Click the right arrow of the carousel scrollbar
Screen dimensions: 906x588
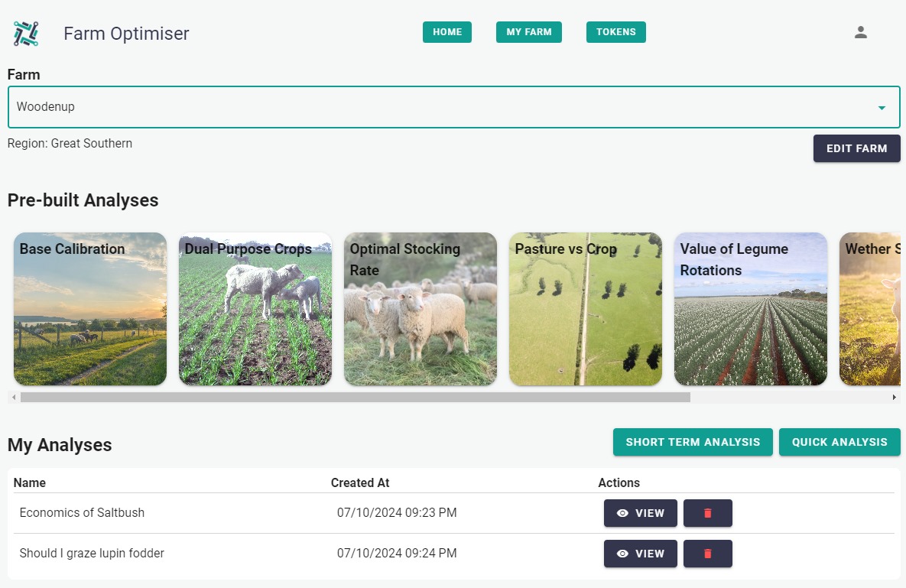click(x=893, y=397)
